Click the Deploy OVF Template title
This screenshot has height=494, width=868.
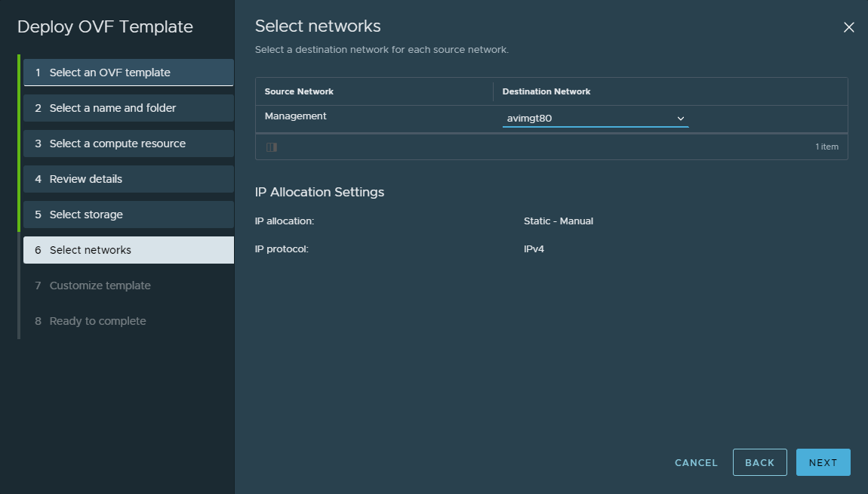click(x=105, y=27)
